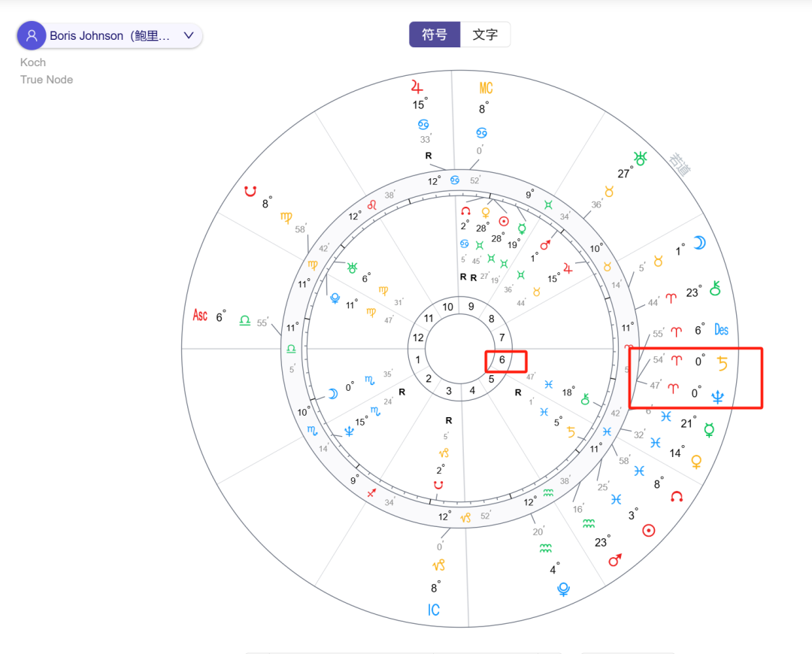
Task: Select inner Neptune glyph at 15° Scorpio
Action: (x=349, y=431)
